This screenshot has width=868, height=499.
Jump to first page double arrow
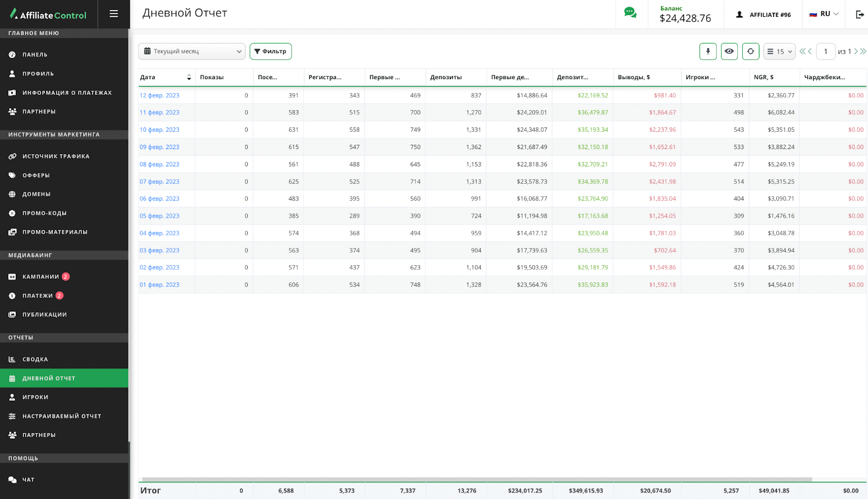click(x=802, y=52)
